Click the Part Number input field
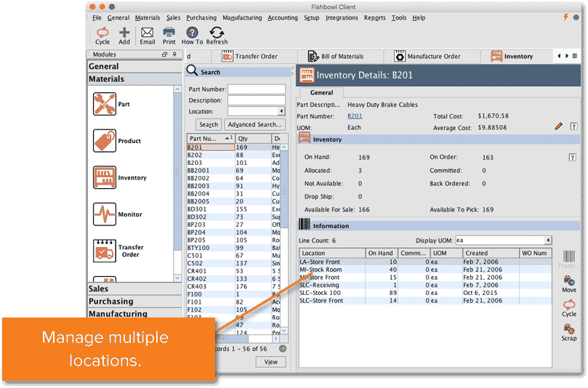 pos(257,89)
